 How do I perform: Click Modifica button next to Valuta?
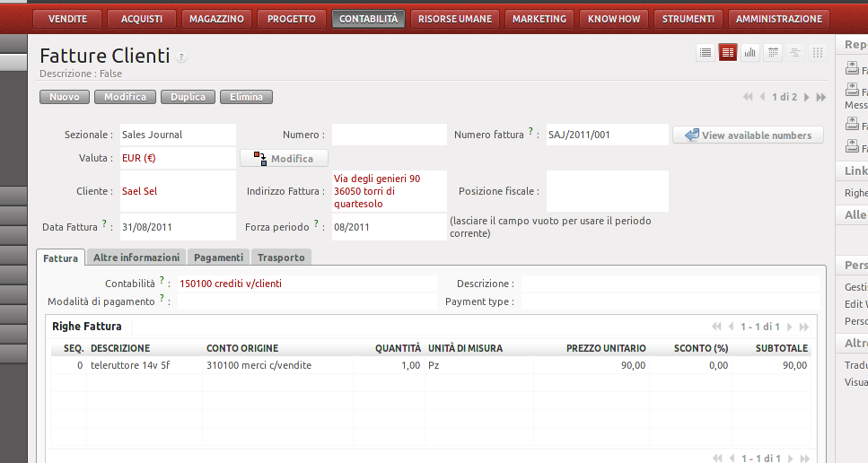(x=284, y=158)
